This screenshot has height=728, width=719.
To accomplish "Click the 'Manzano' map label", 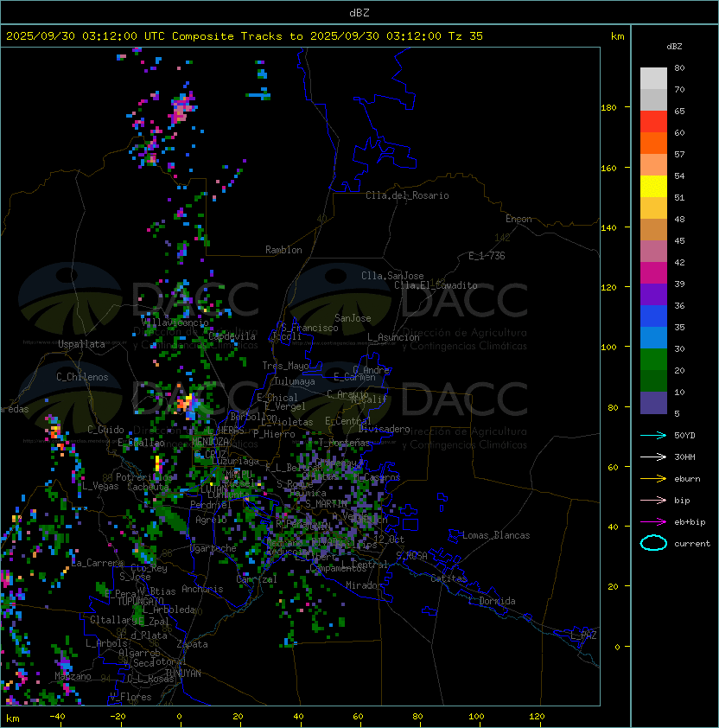I will 73,676.
